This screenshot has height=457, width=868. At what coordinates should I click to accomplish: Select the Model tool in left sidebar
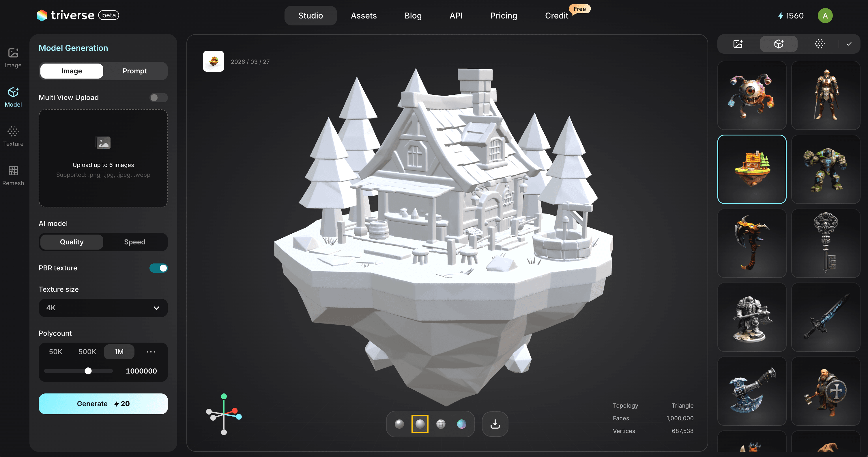click(x=13, y=97)
